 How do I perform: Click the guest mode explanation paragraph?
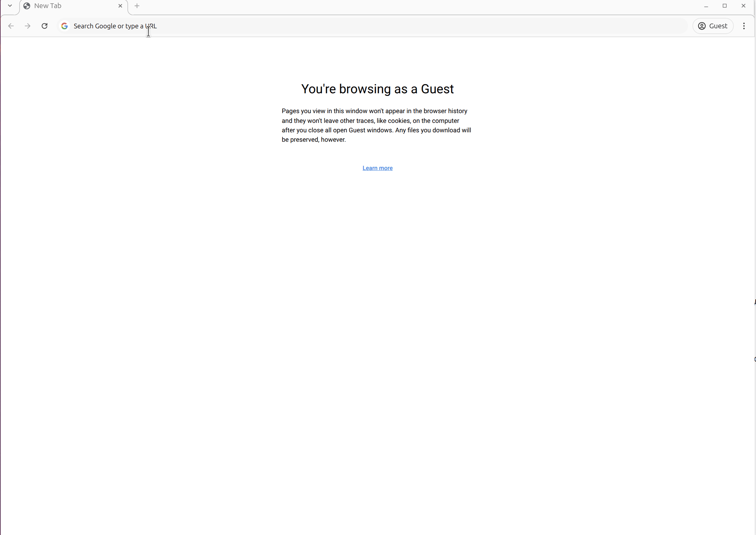[376, 125]
